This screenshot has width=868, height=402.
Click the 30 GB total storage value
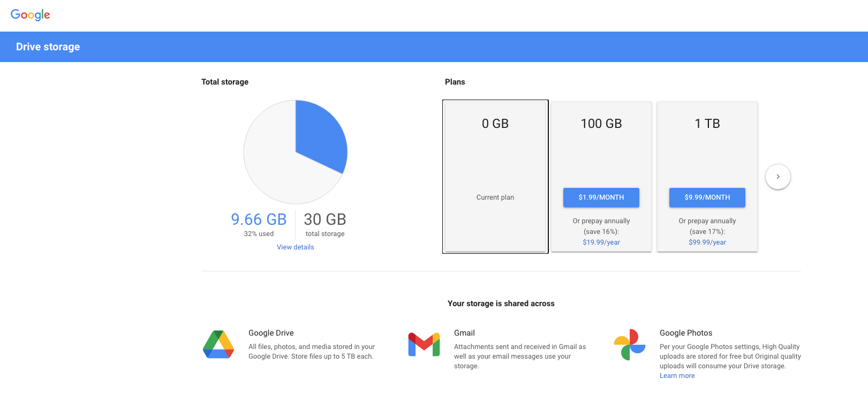325,219
